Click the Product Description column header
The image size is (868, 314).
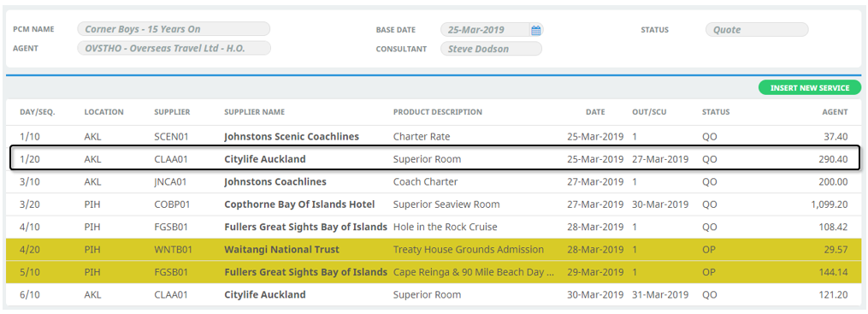[437, 112]
